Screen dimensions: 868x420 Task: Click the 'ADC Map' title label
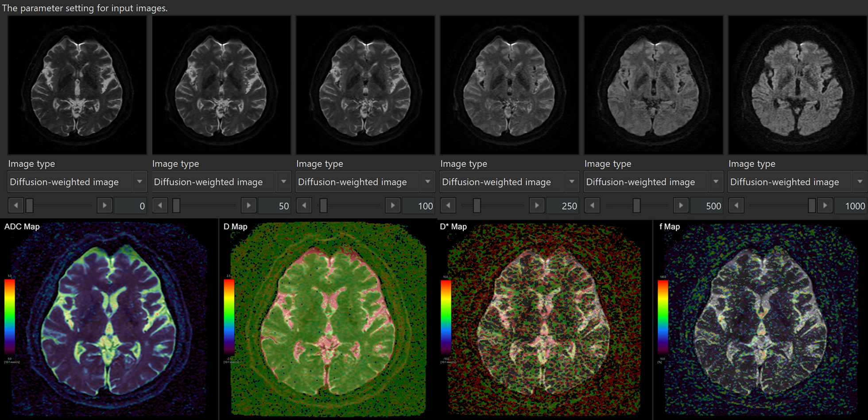(22, 226)
